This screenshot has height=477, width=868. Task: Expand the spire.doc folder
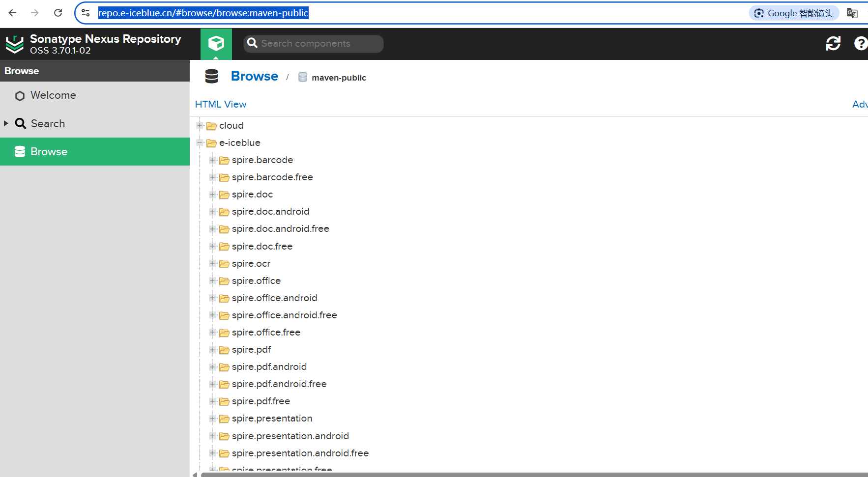(212, 195)
